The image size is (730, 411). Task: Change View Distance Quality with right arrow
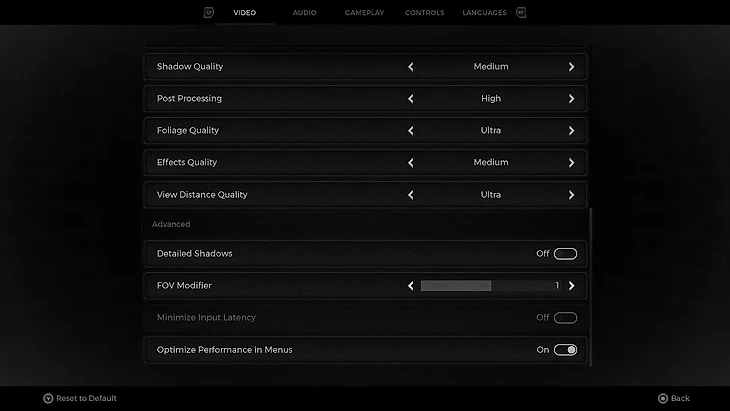pyautogui.click(x=571, y=195)
